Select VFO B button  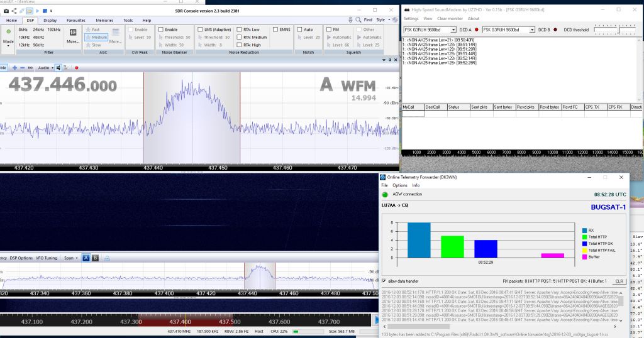[x=95, y=258]
